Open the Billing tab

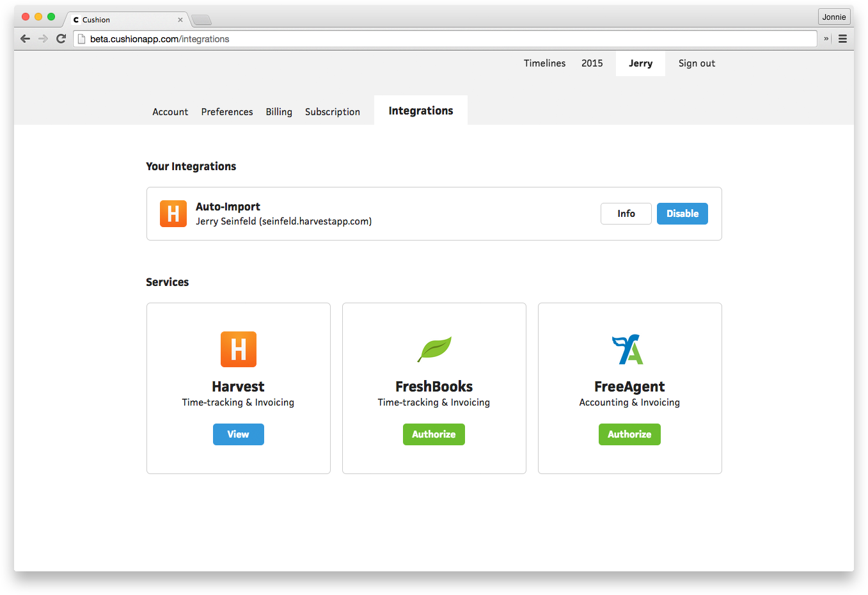279,112
